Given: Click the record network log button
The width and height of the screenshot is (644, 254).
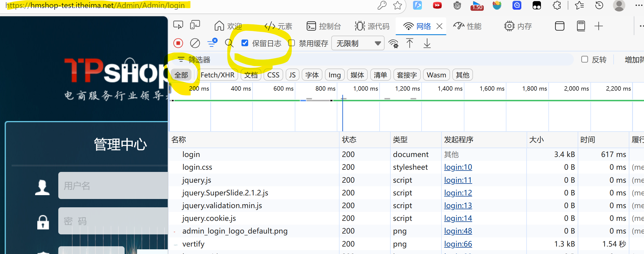Looking at the screenshot, I should click(x=178, y=43).
